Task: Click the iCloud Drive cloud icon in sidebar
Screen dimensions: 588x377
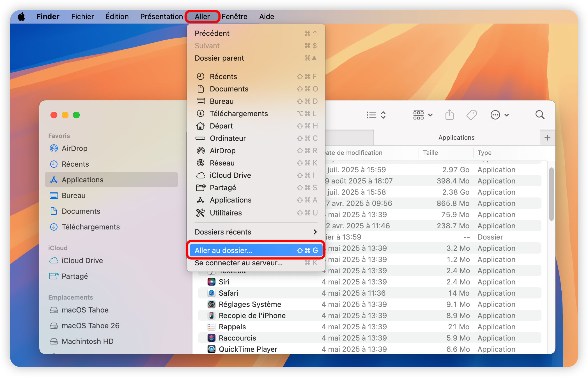Action: (54, 260)
